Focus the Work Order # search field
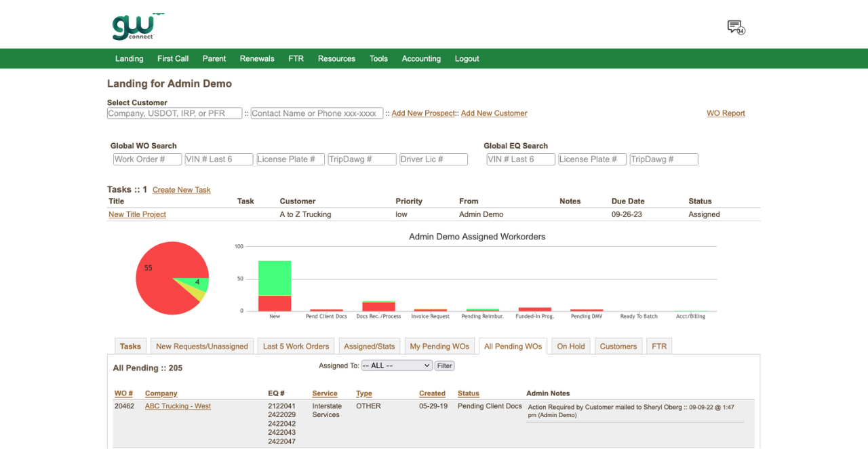The width and height of the screenshot is (868, 449). (x=147, y=159)
